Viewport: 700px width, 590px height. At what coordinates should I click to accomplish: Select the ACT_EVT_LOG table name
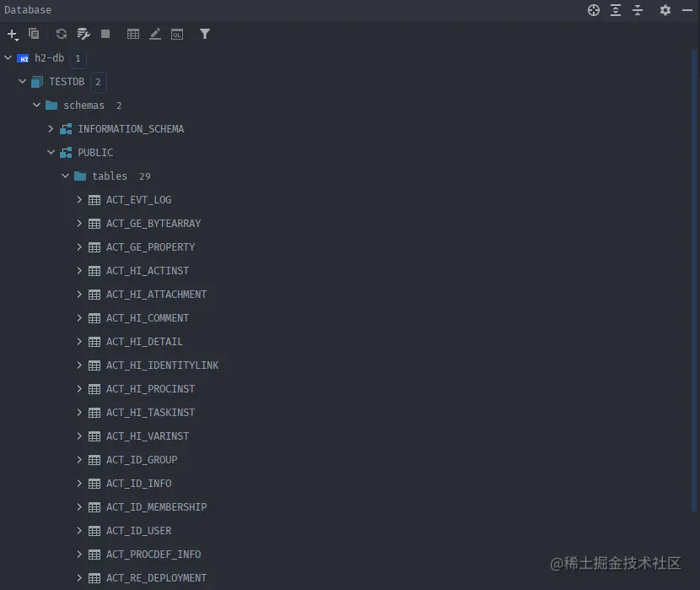point(139,200)
